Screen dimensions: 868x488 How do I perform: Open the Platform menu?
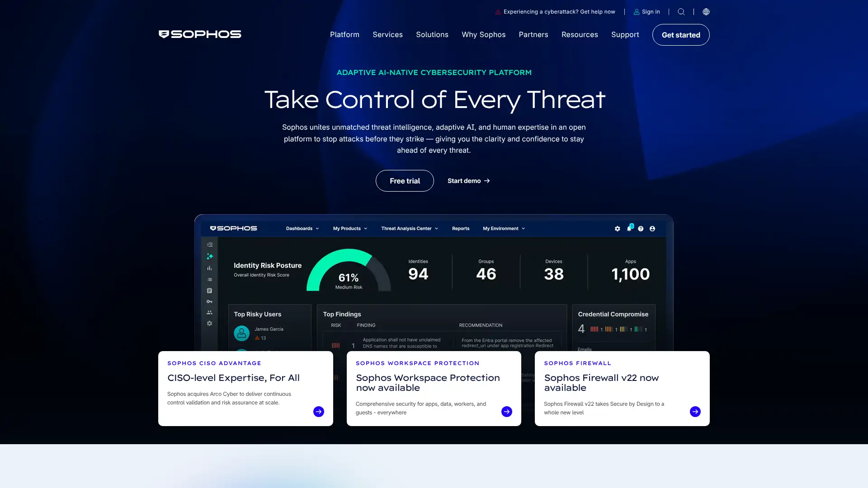pyautogui.click(x=344, y=35)
